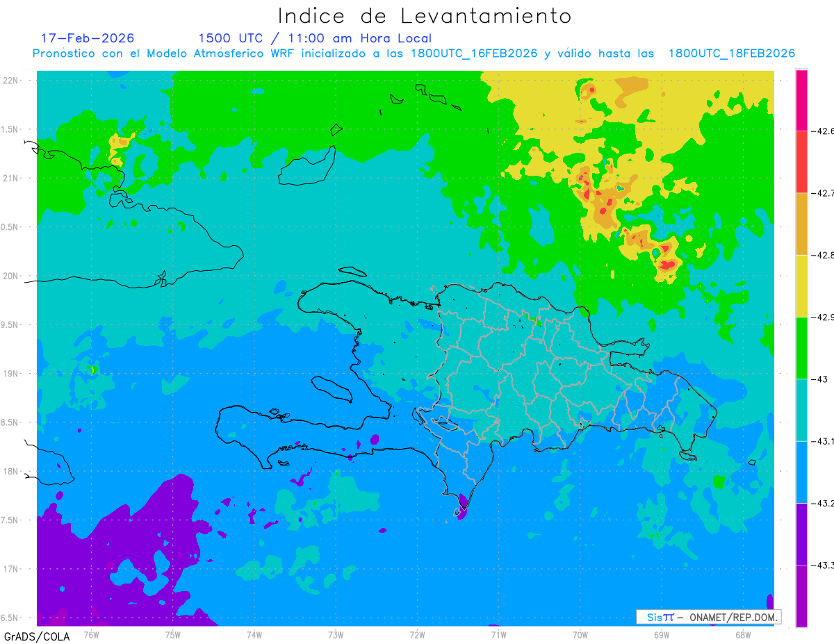The height and width of the screenshot is (644, 834).
Task: Click the '-43.1' legend value
Action: (823, 440)
